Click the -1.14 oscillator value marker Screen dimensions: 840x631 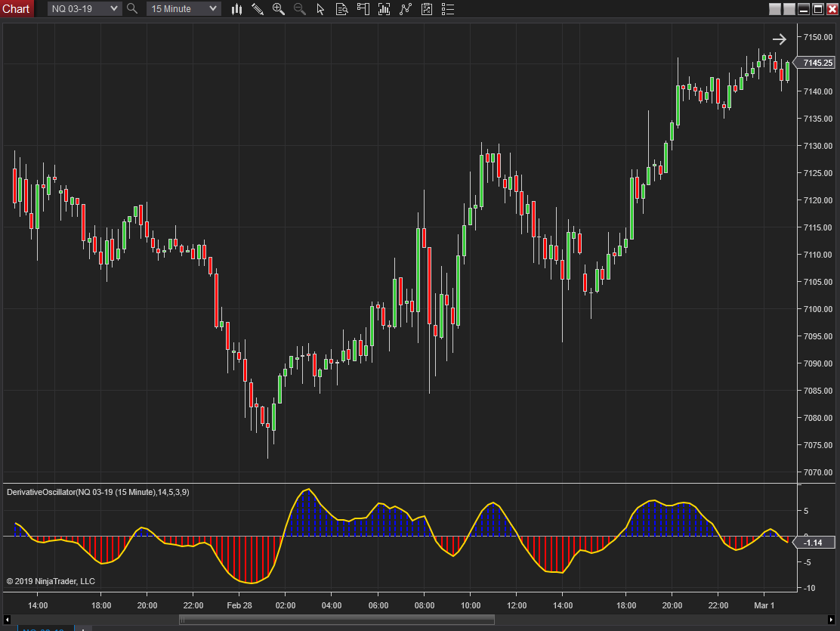[814, 543]
